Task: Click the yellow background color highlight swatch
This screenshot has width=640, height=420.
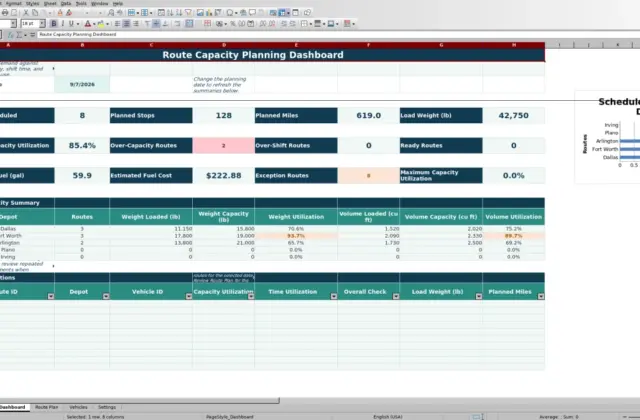Action: 100,24
